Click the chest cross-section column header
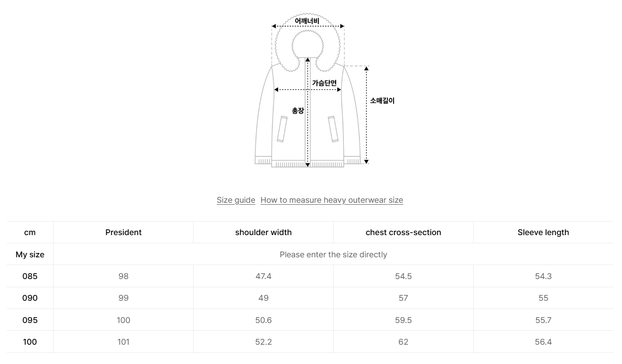 pos(403,232)
